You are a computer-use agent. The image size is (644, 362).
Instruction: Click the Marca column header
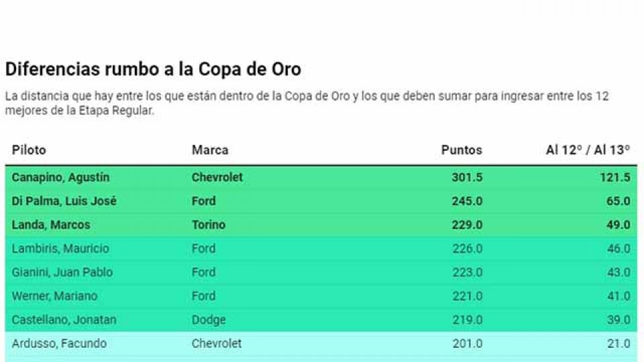pos(210,150)
